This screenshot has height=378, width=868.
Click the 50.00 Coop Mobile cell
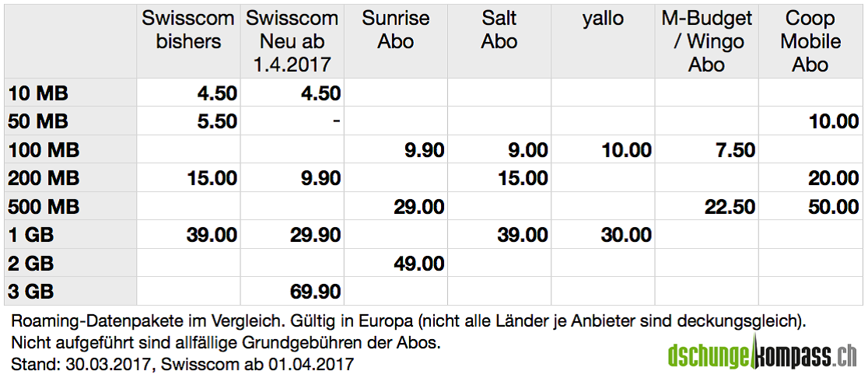tap(833, 207)
